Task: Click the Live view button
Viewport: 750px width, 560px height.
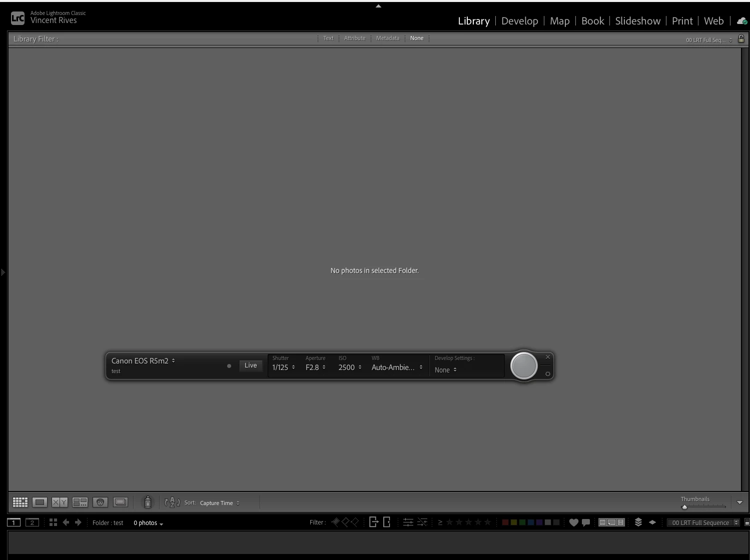Action: [x=251, y=365]
